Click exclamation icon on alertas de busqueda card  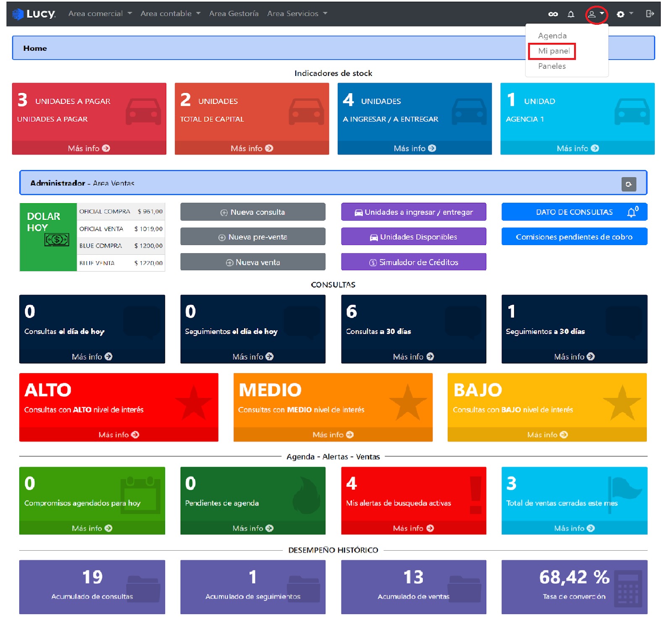[476, 495]
